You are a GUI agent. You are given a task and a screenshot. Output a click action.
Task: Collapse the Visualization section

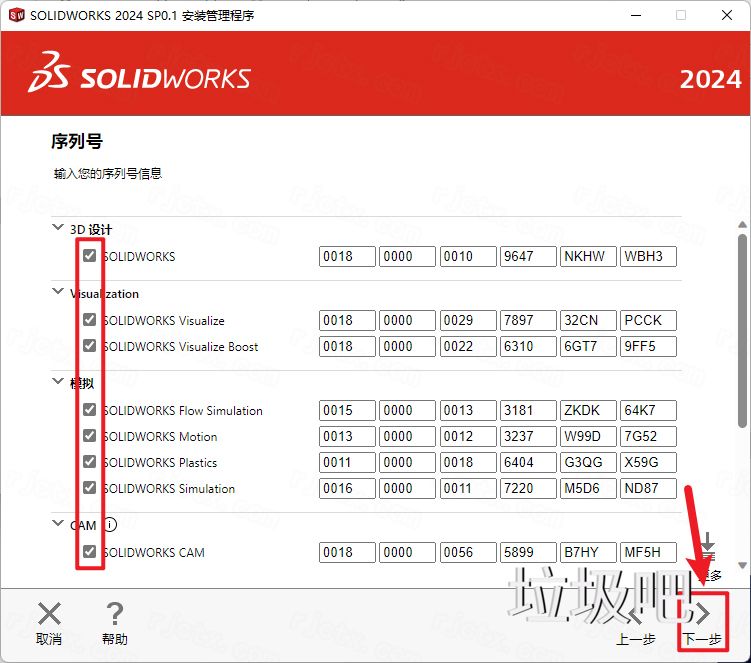58,291
